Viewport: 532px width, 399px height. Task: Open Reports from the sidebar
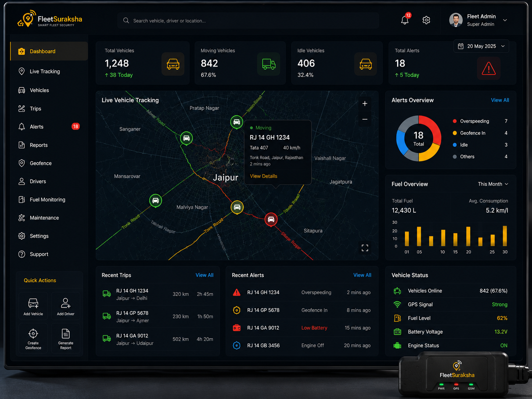coord(49,145)
